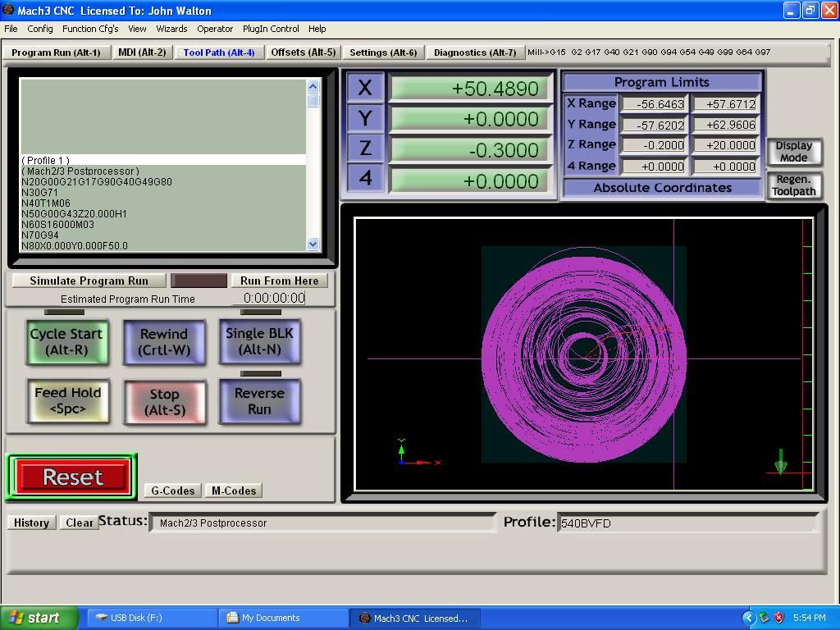Go to Offsets (Alt-5) tab
This screenshot has width=840, height=630.
click(x=304, y=52)
